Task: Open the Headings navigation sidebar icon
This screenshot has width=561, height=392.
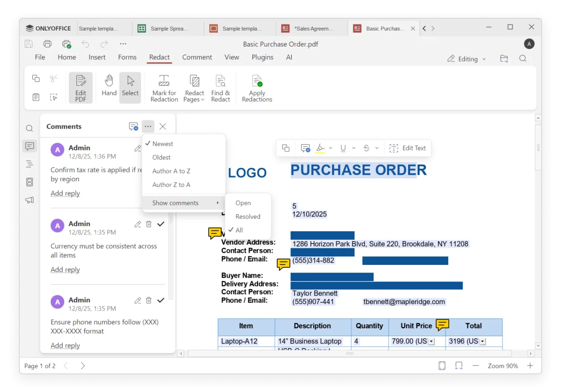Action: click(30, 164)
